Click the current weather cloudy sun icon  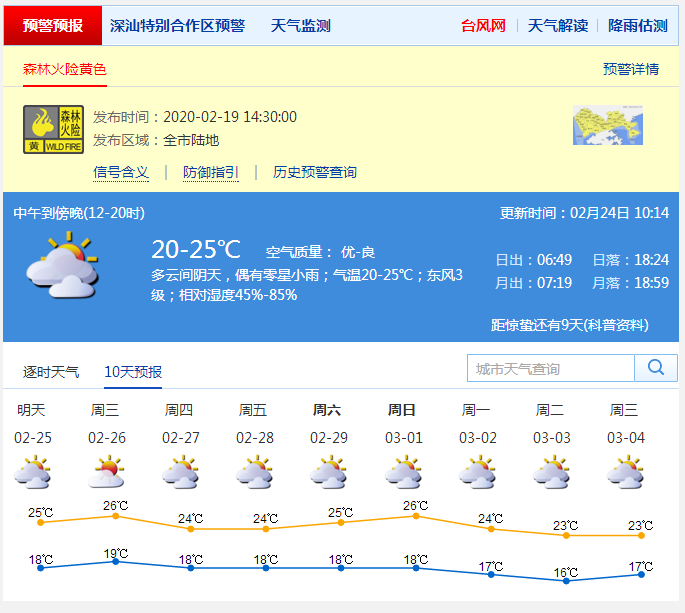(62, 266)
